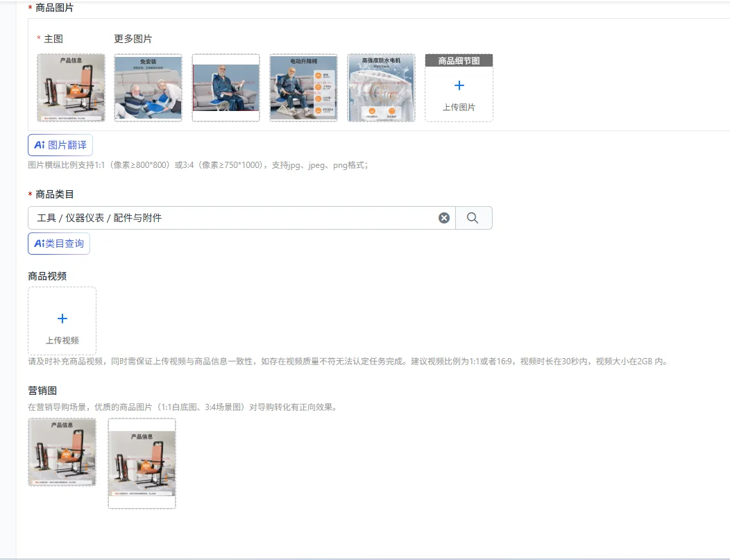Open AI类目查询 tool

click(x=59, y=244)
